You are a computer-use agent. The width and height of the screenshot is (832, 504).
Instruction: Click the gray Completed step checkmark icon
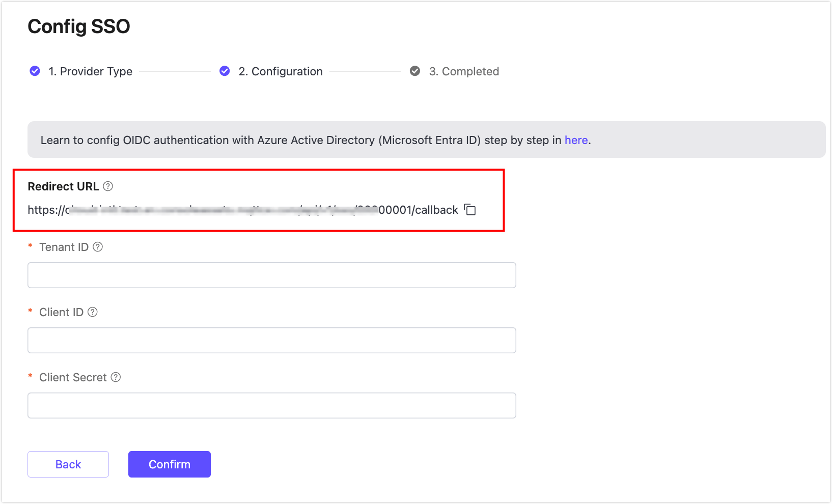(415, 71)
